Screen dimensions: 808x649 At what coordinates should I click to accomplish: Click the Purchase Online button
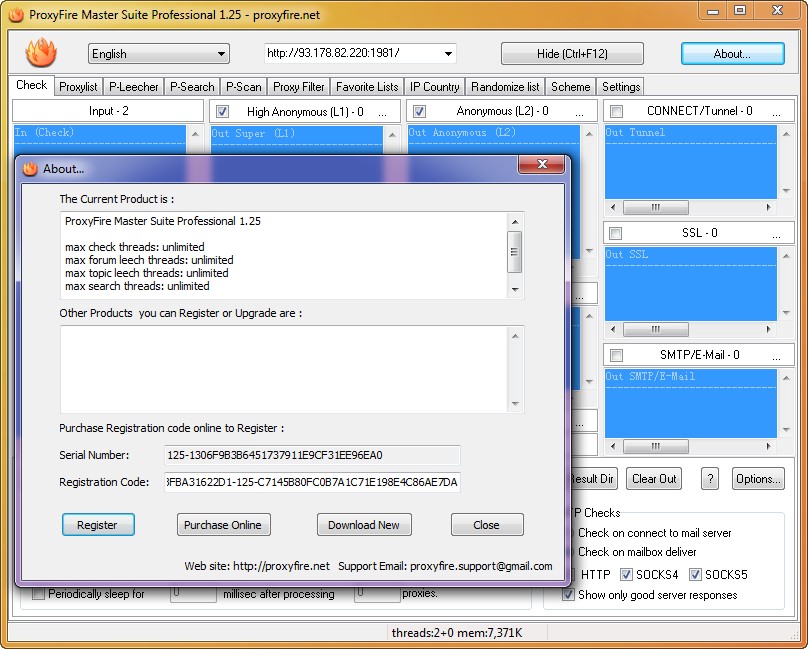(x=223, y=525)
